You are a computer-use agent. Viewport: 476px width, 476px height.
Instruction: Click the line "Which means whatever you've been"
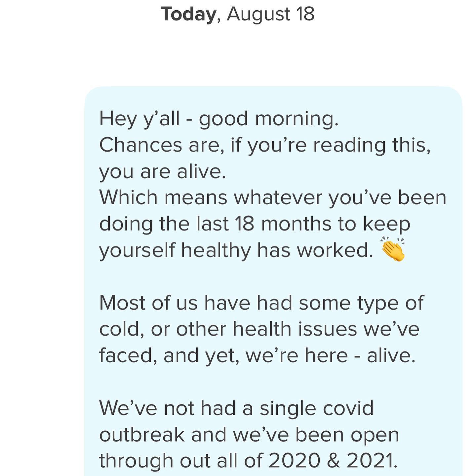pyautogui.click(x=273, y=198)
